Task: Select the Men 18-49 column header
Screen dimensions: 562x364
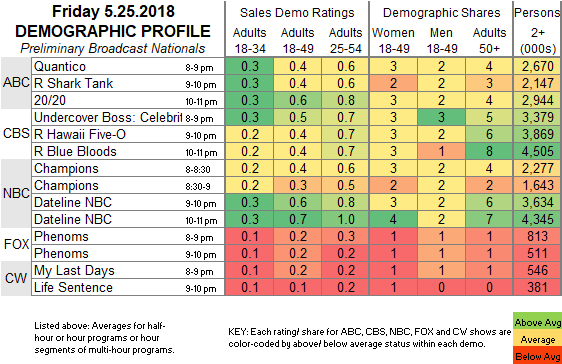Action: (441, 40)
